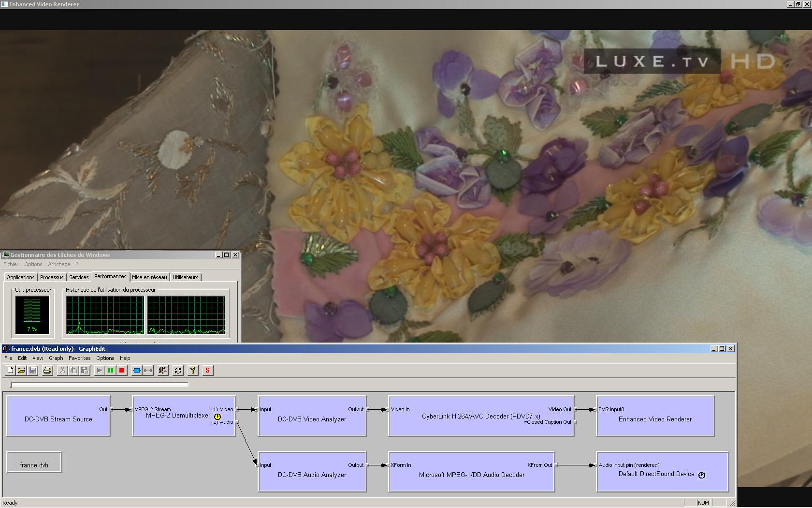The width and height of the screenshot is (812, 508).
Task: Open the Graph menu in GraphEdit
Action: pyautogui.click(x=56, y=359)
